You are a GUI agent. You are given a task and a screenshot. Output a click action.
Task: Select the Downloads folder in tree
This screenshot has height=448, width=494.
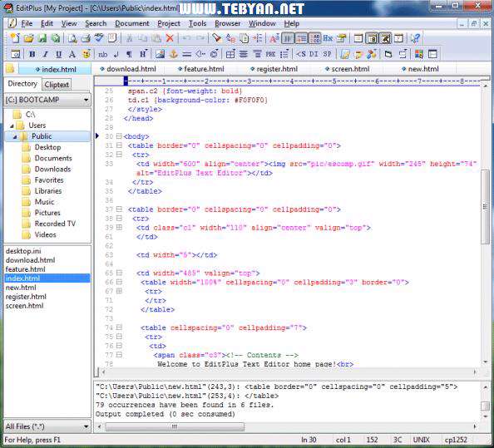pos(52,169)
